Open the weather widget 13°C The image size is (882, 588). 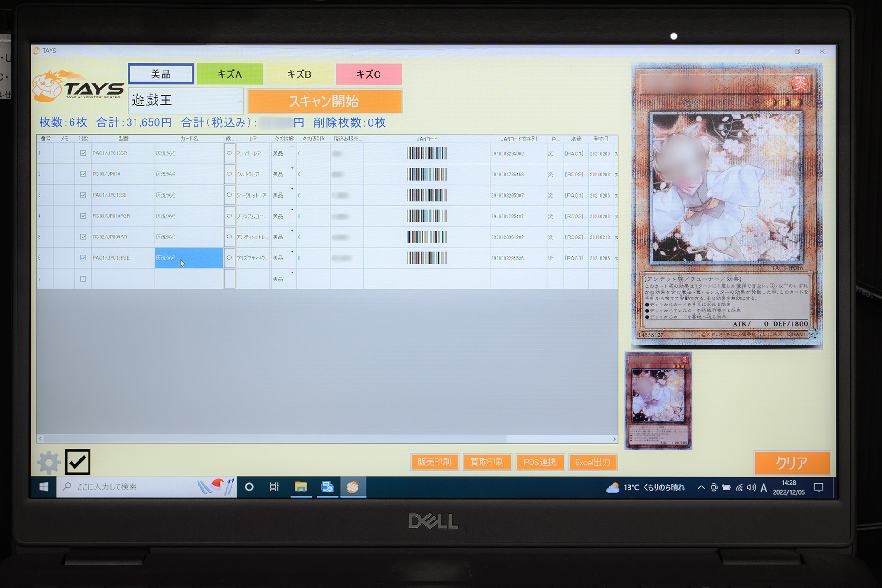[x=645, y=487]
